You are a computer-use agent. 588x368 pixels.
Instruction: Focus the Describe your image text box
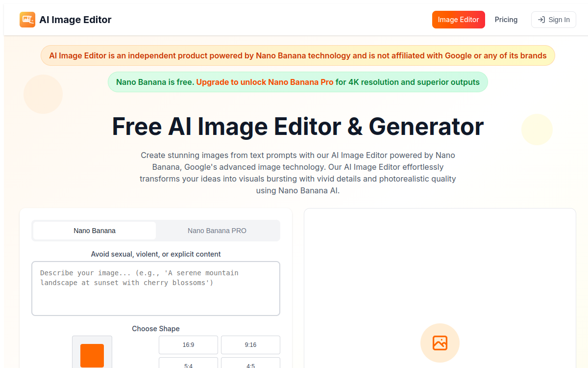[156, 289]
